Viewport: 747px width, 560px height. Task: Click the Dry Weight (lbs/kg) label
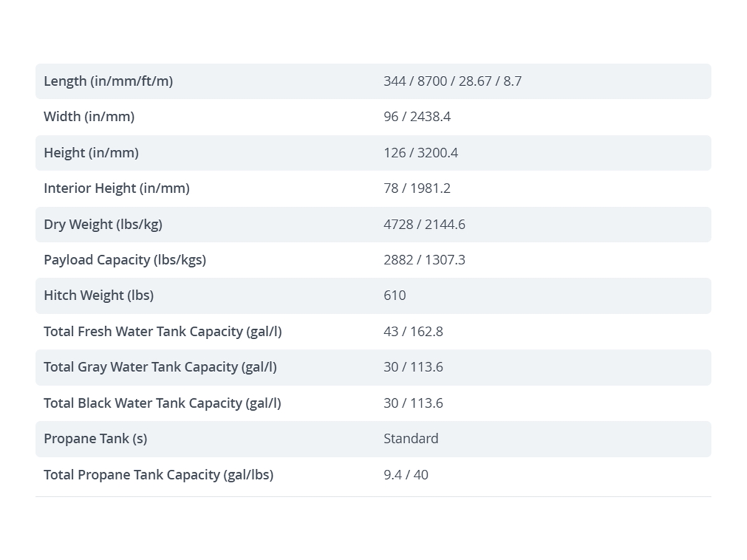click(103, 224)
